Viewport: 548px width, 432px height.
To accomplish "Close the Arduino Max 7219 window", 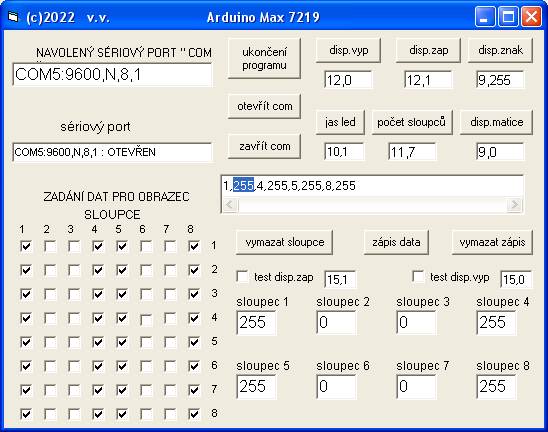I will pos(531,16).
